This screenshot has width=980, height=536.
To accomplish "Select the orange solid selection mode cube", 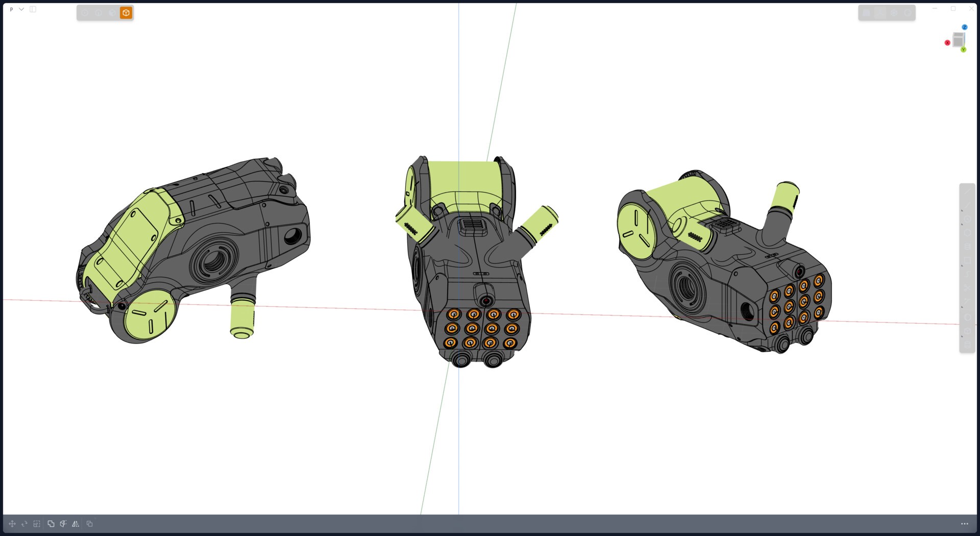I will tap(126, 13).
